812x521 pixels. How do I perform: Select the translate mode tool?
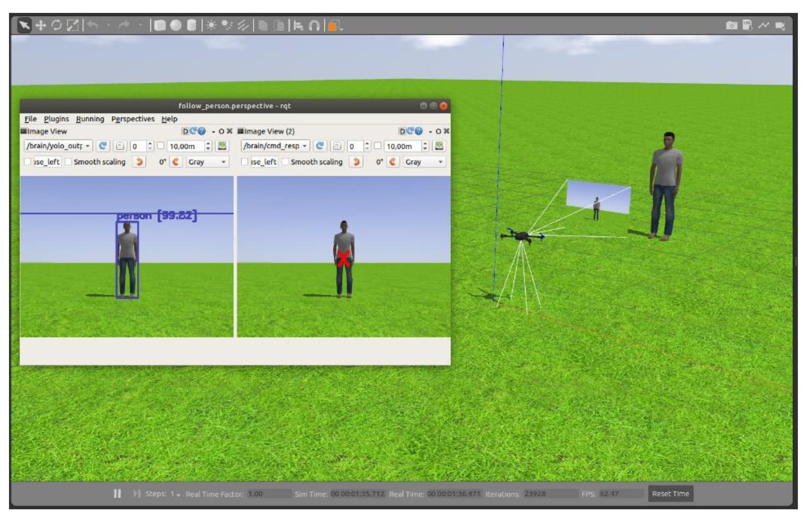point(41,25)
